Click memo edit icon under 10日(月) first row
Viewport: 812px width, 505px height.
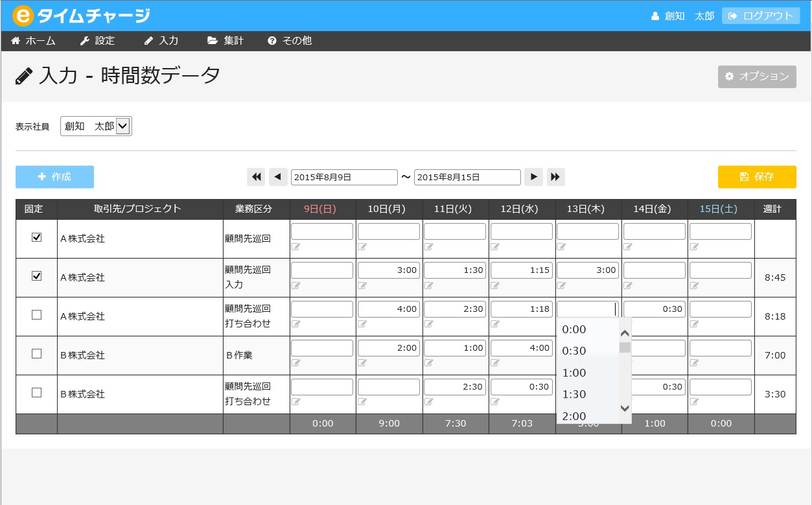362,246
